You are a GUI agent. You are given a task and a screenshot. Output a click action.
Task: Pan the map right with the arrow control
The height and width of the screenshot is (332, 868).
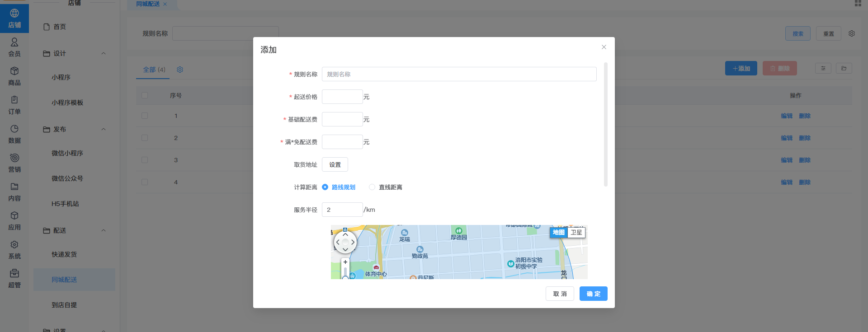[353, 242]
